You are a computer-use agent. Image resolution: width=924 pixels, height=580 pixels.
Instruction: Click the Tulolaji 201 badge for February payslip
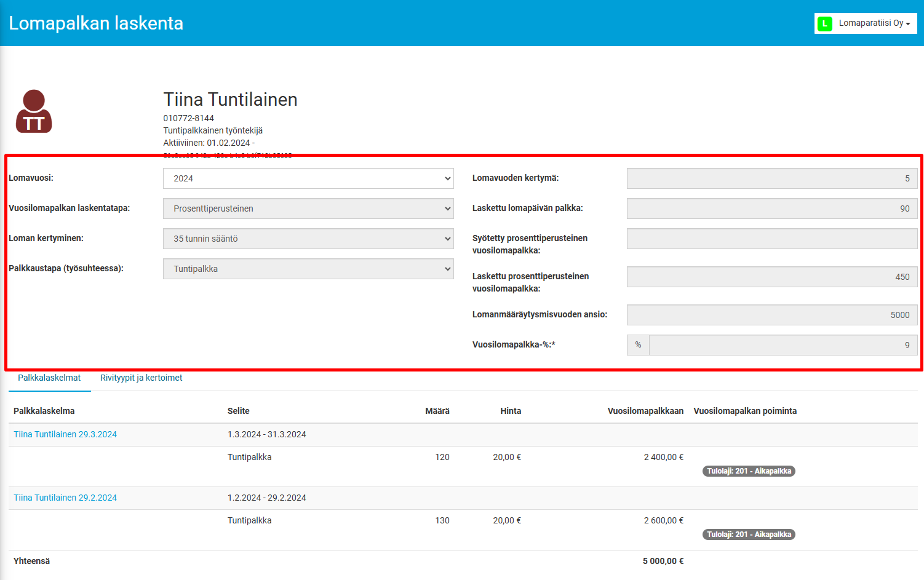pos(749,534)
